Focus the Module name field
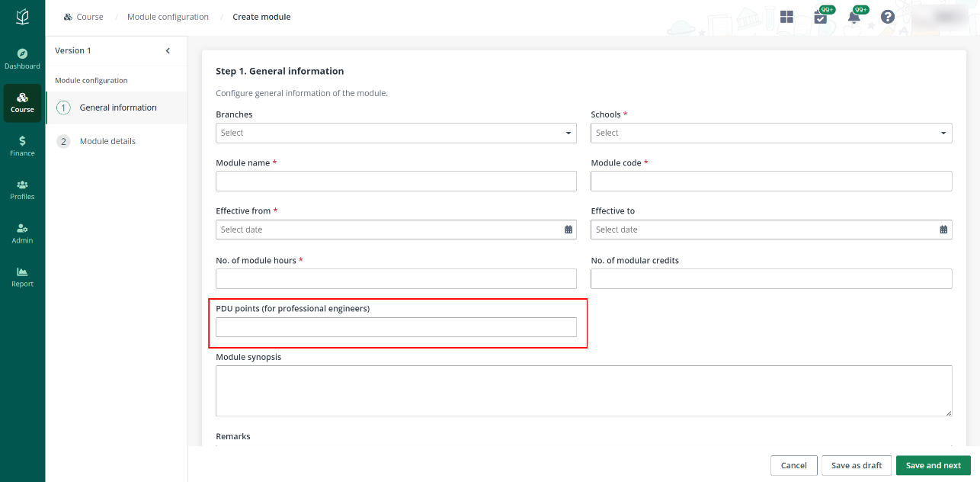 pyautogui.click(x=396, y=181)
